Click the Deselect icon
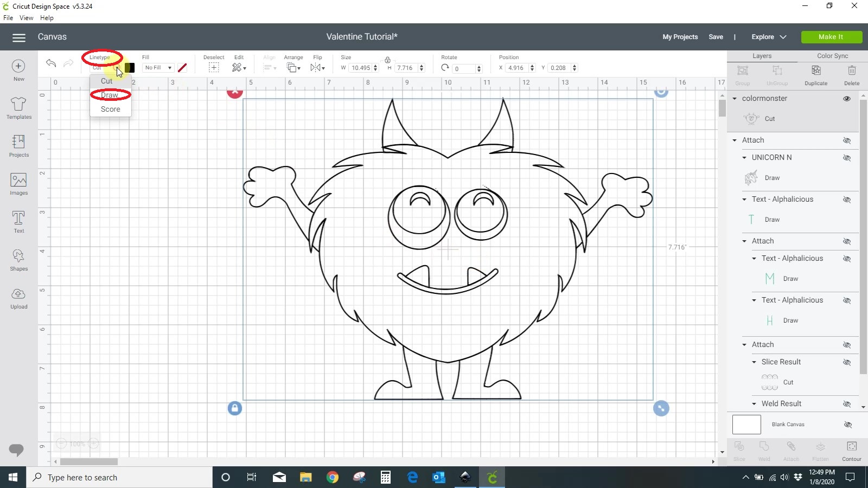 (x=214, y=68)
